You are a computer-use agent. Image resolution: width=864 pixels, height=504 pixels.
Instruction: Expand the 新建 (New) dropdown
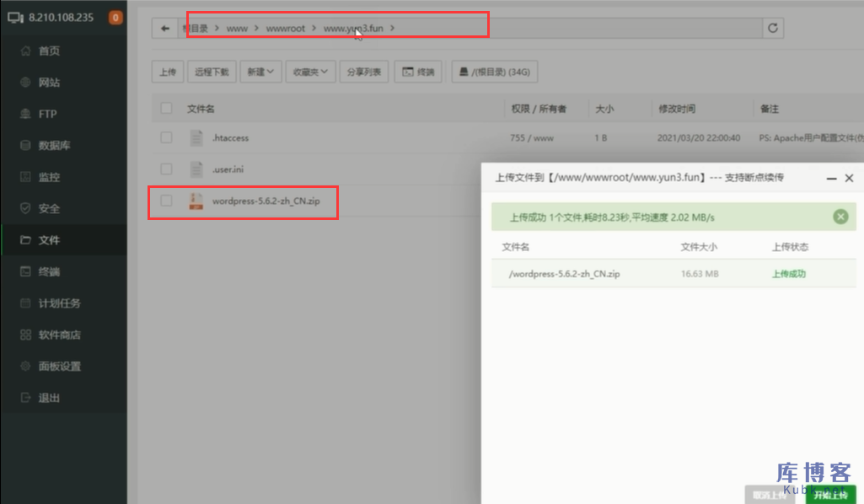click(x=260, y=72)
